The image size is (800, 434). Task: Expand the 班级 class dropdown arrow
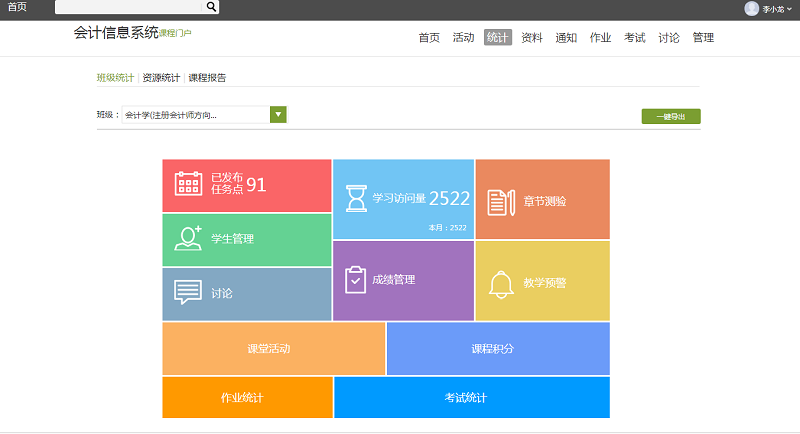pyautogui.click(x=278, y=115)
